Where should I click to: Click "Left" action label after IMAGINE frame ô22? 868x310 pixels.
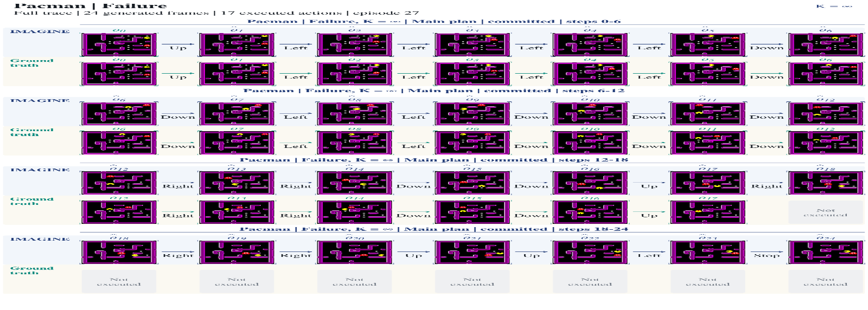(x=649, y=255)
